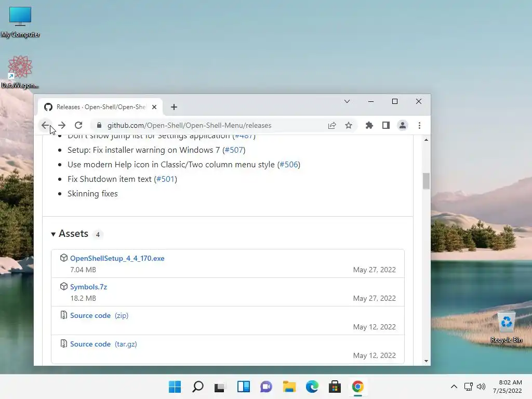Image resolution: width=532 pixels, height=399 pixels.
Task: Open issue link #501
Action: [166, 179]
